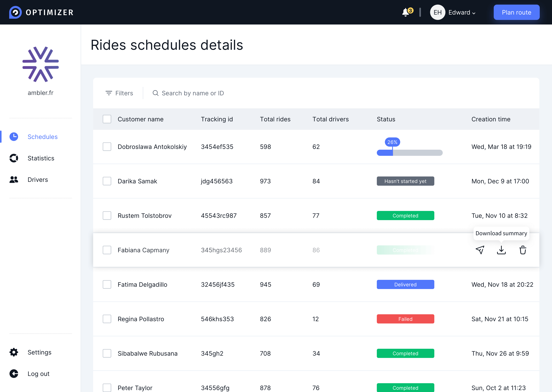Screen dimensions: 552x392
Task: Select Regina Pollastro's row checkbox
Action: (107, 319)
